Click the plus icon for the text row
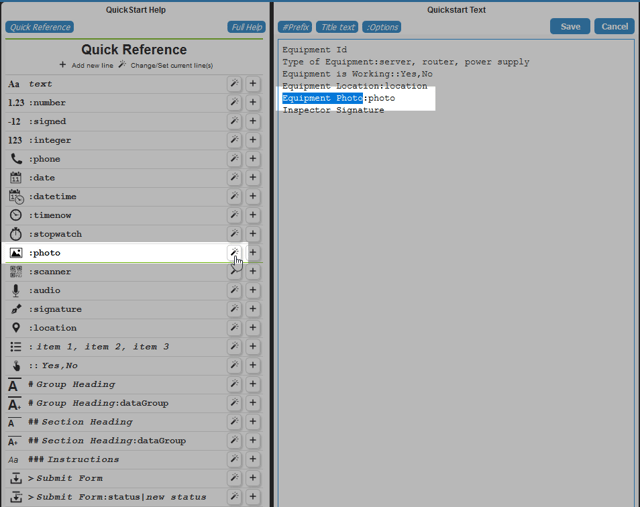 [x=253, y=85]
